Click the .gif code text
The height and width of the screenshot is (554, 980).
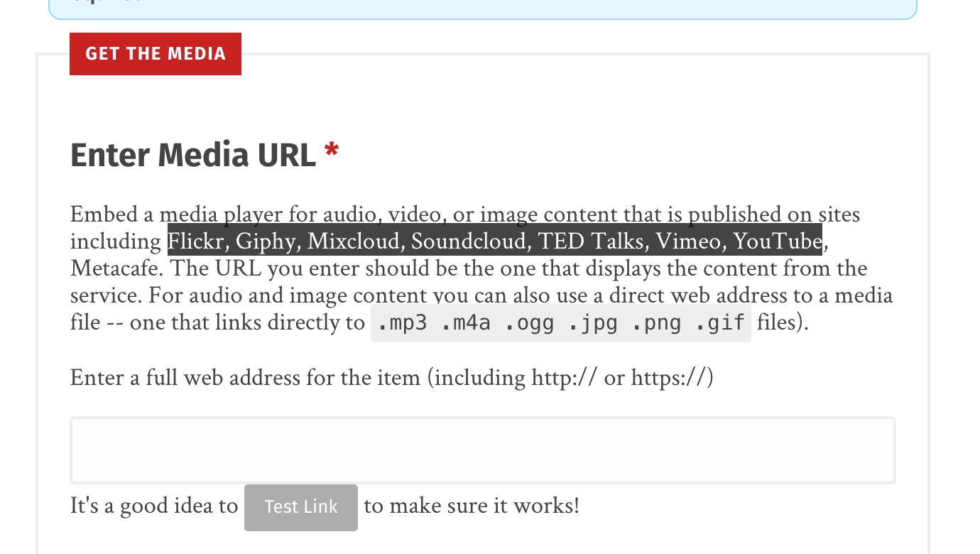click(719, 323)
